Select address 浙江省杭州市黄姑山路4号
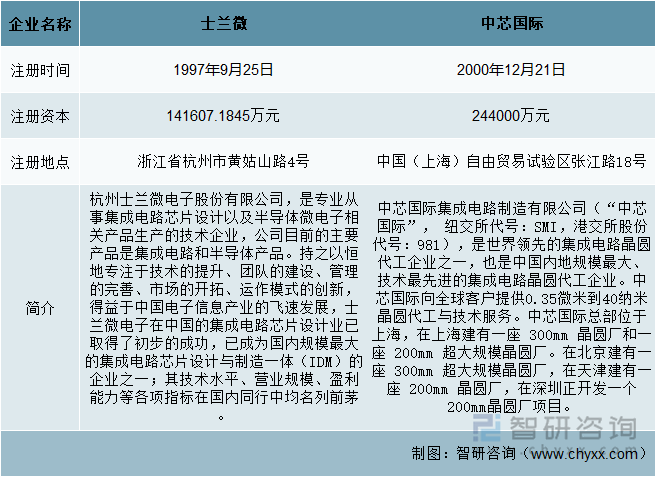This screenshot has height=477, width=656. click(x=223, y=161)
